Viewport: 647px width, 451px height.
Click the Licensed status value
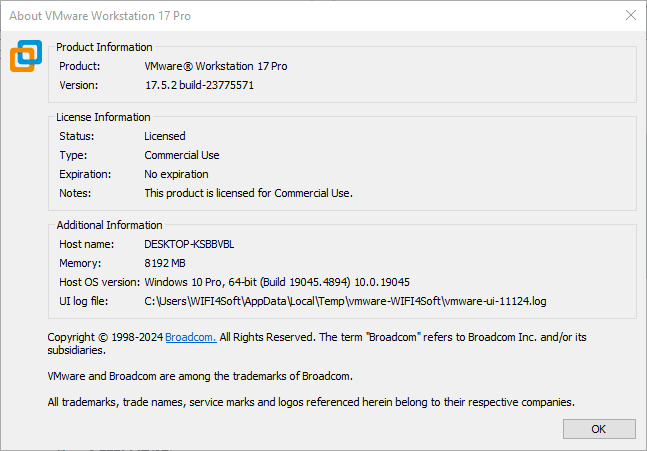coord(165,136)
